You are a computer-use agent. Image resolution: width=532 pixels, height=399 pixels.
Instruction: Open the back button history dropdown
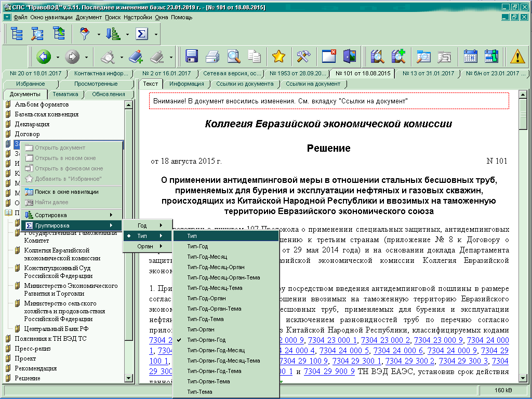[58, 57]
